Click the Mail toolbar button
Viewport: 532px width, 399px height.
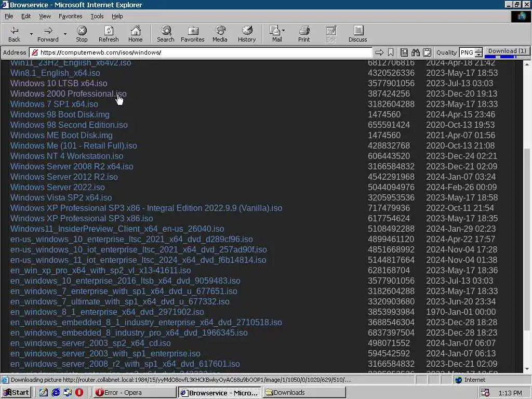(x=275, y=34)
